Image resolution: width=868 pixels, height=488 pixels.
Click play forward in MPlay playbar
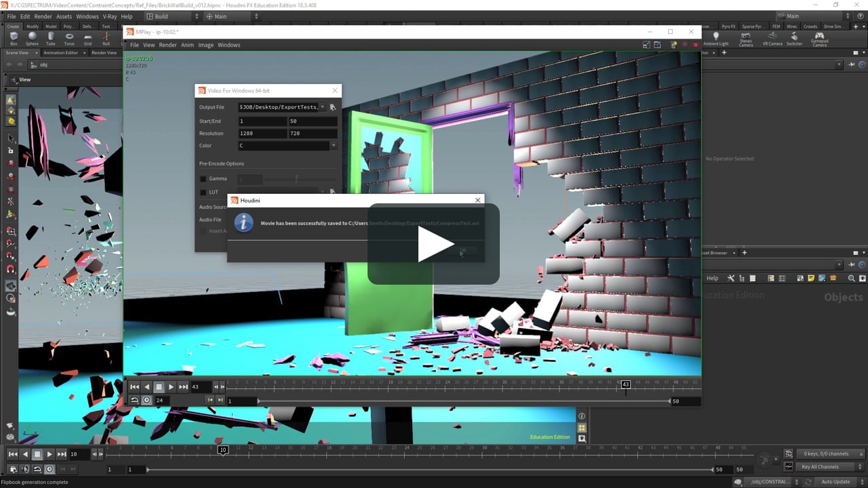[x=171, y=387]
